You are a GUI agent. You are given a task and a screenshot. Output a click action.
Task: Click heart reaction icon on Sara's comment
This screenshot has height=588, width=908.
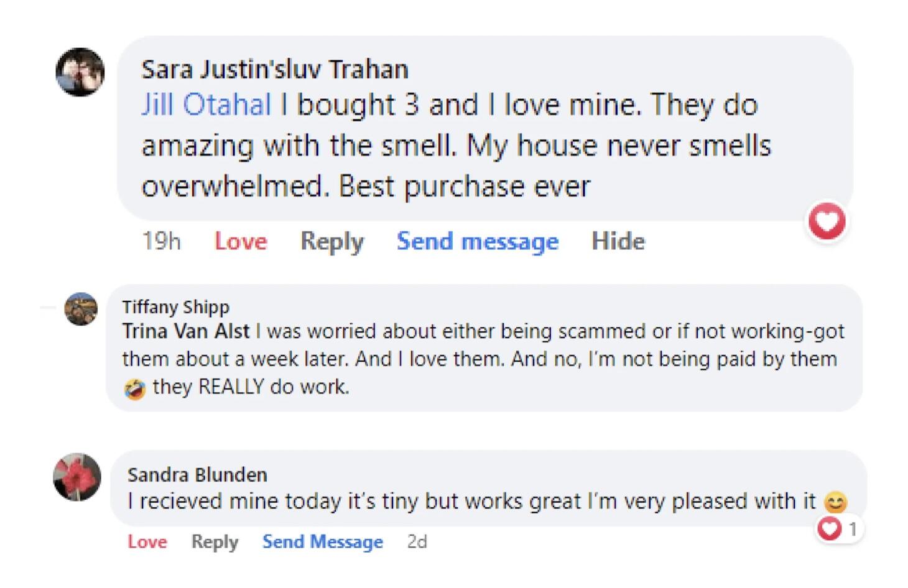click(x=827, y=221)
